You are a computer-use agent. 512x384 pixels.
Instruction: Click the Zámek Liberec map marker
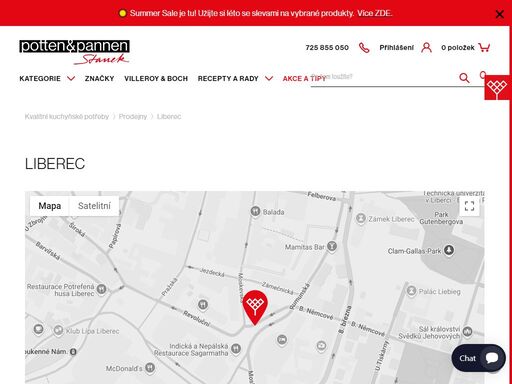pos(361,219)
